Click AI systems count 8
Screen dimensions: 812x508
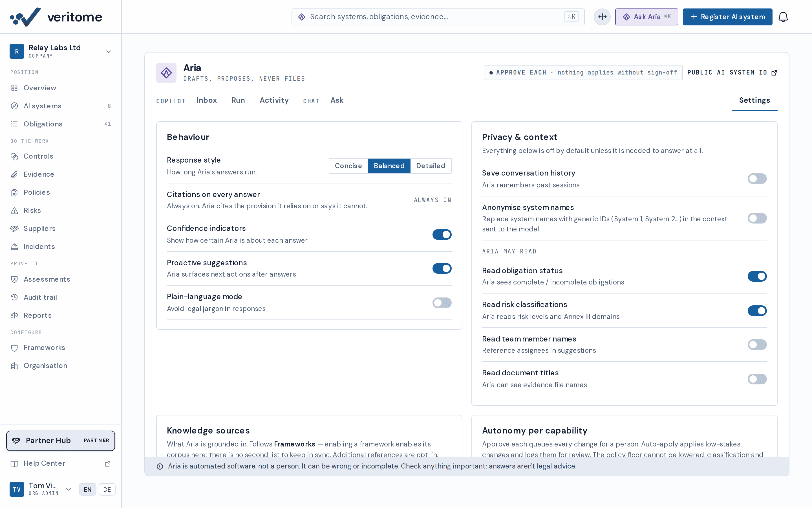[x=109, y=106]
